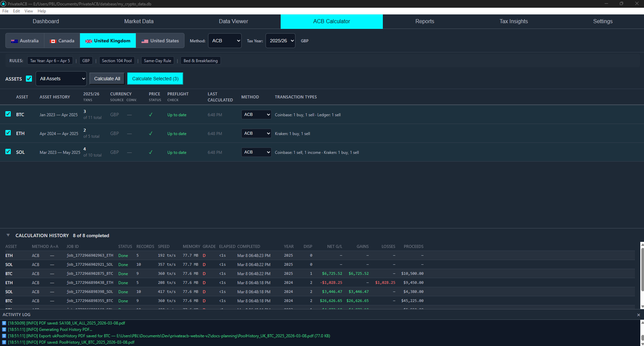Viewport: 644px width, 346px height.
Task: Click Calculate Selected (3) button
Action: [155, 79]
